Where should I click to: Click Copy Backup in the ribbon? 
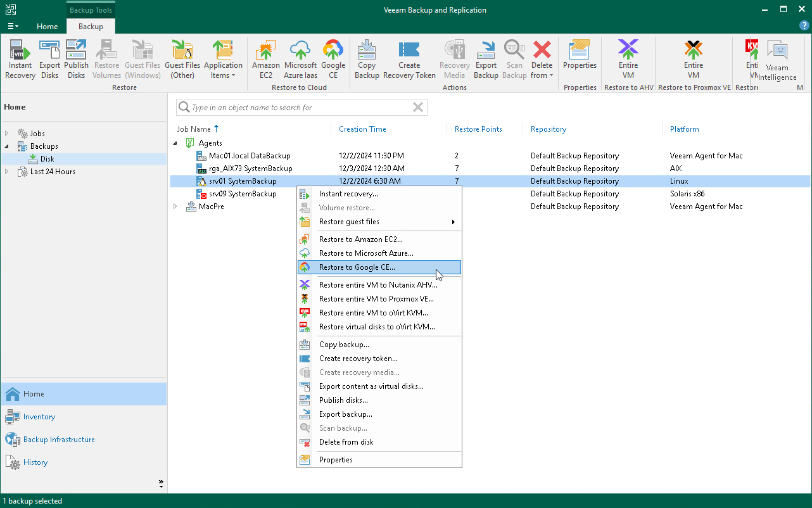point(366,60)
